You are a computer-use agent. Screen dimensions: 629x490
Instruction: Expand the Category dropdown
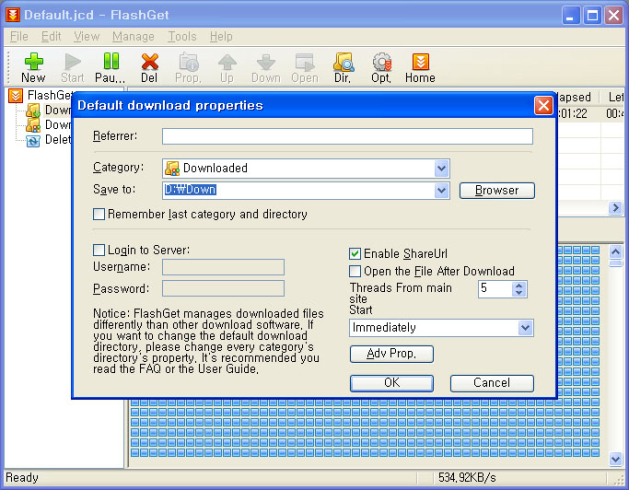pos(441,168)
